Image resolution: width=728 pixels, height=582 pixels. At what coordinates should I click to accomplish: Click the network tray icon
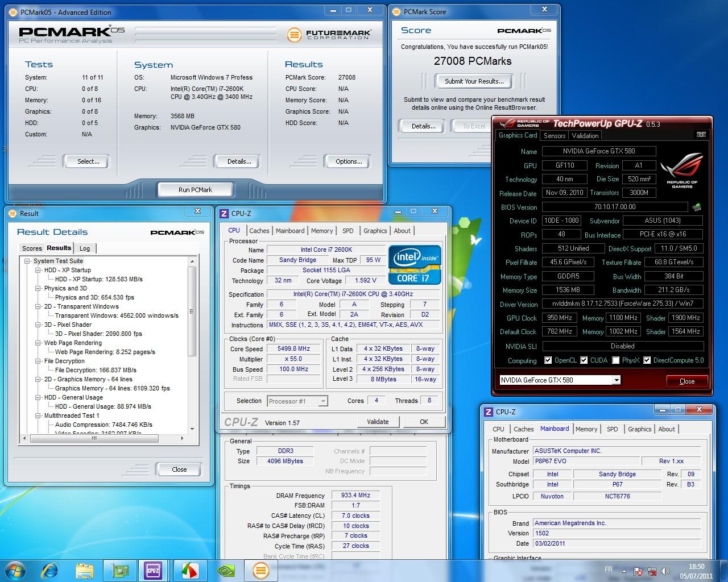click(x=651, y=571)
